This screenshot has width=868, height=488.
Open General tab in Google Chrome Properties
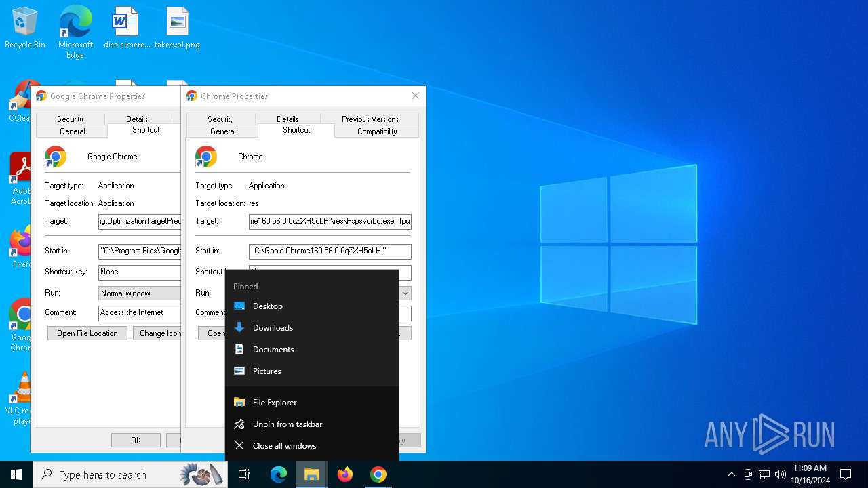click(73, 131)
